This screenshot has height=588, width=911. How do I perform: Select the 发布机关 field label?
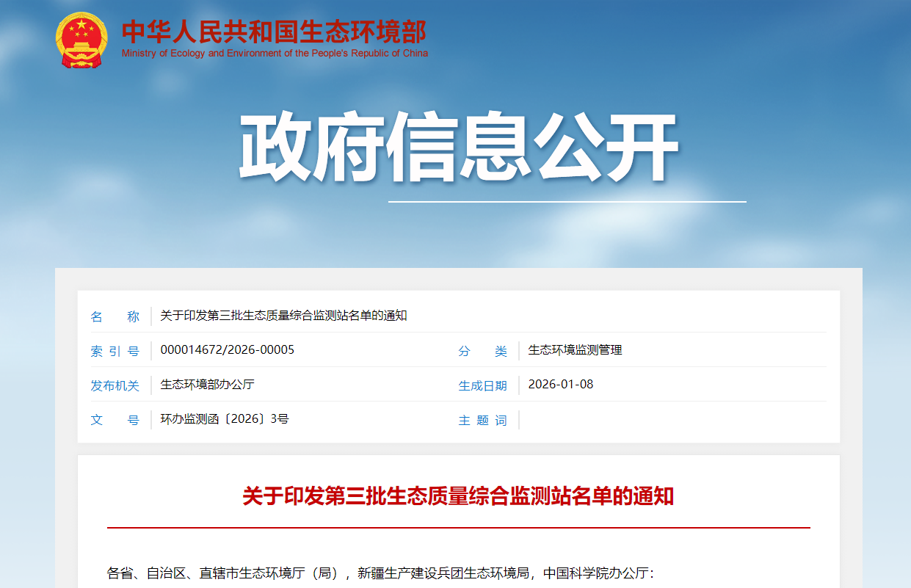point(115,385)
